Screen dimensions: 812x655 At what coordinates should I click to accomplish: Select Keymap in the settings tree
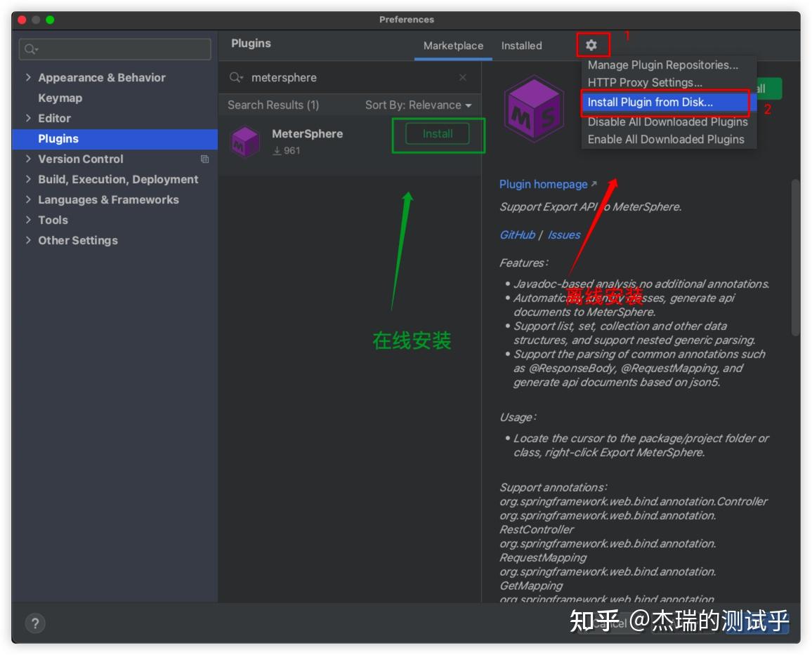pos(60,98)
